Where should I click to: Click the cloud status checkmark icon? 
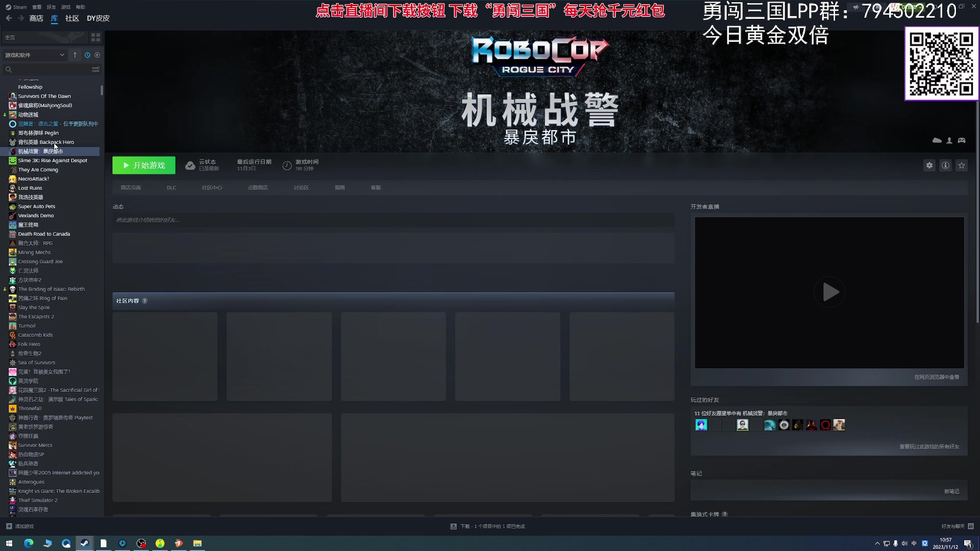[190, 165]
